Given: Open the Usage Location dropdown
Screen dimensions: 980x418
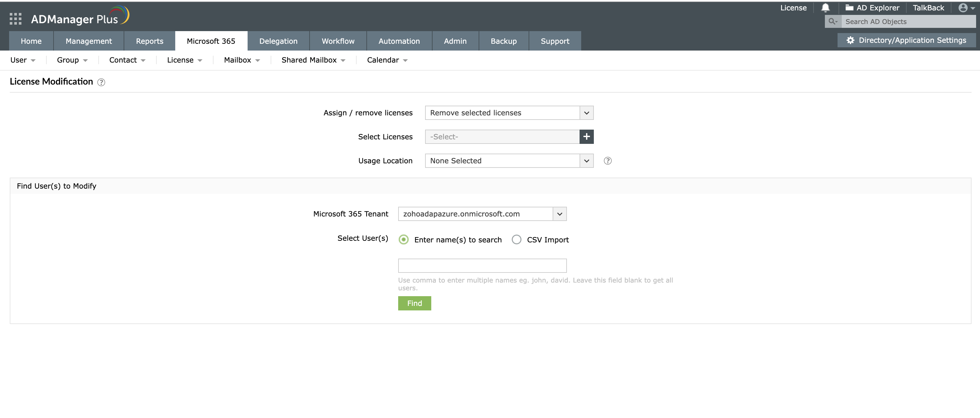Looking at the screenshot, I should click(586, 161).
